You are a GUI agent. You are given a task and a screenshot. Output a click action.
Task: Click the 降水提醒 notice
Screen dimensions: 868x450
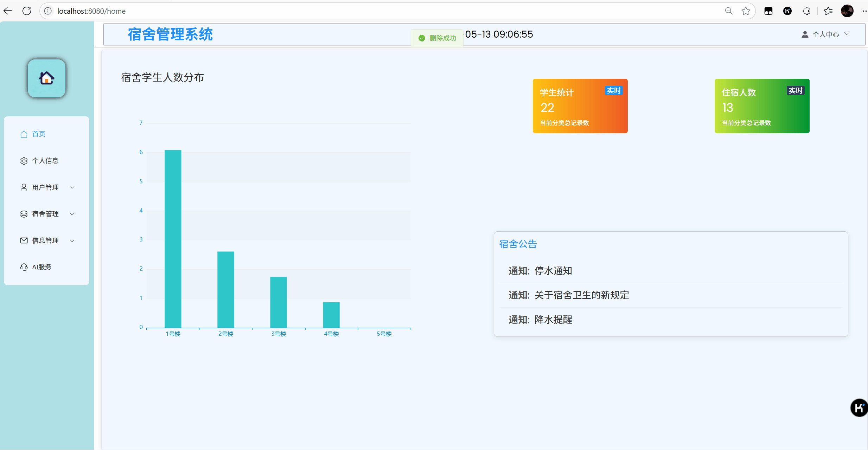[x=553, y=320]
